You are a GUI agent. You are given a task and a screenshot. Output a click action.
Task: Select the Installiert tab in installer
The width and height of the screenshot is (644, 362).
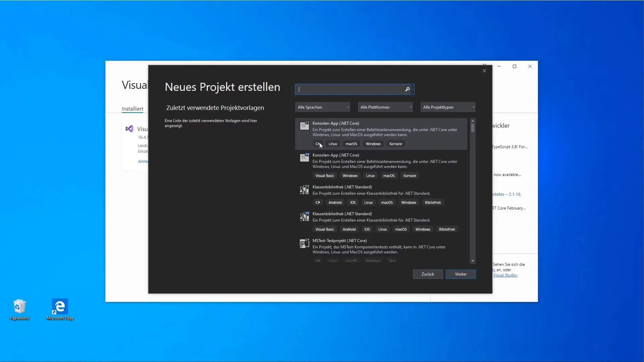pyautogui.click(x=132, y=109)
